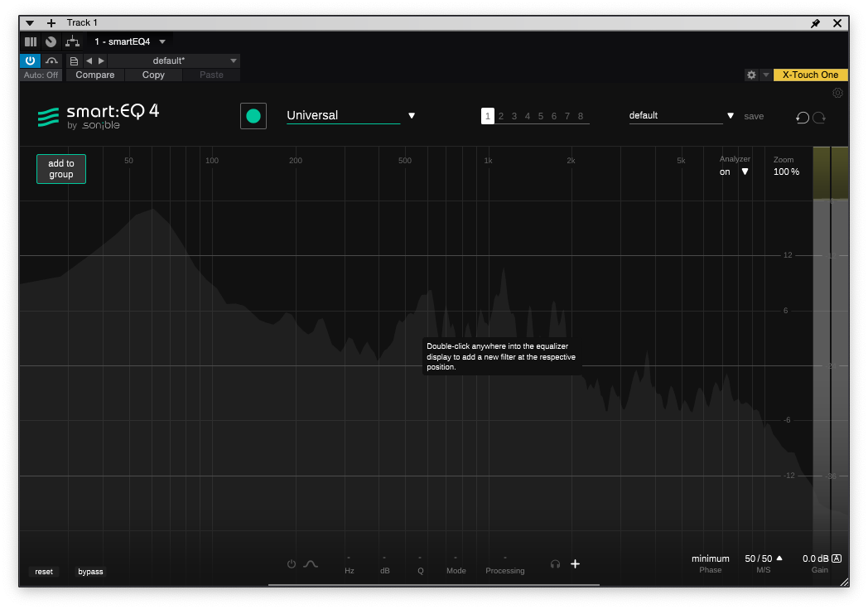
Task: Go to the next preset arrow
Action: pyautogui.click(x=101, y=61)
